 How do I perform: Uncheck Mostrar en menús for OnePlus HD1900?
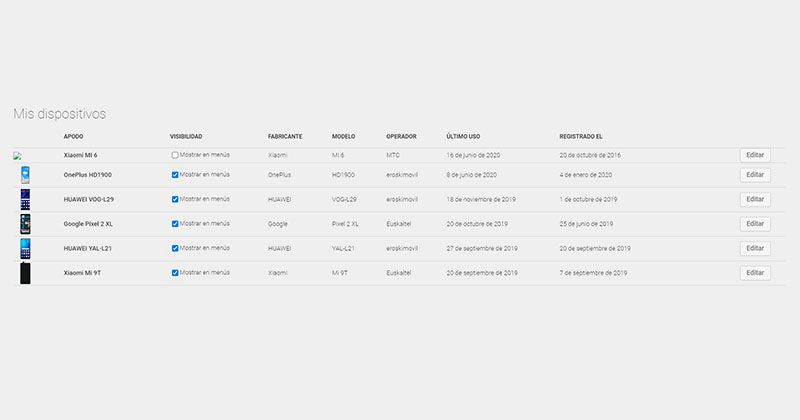coord(175,175)
